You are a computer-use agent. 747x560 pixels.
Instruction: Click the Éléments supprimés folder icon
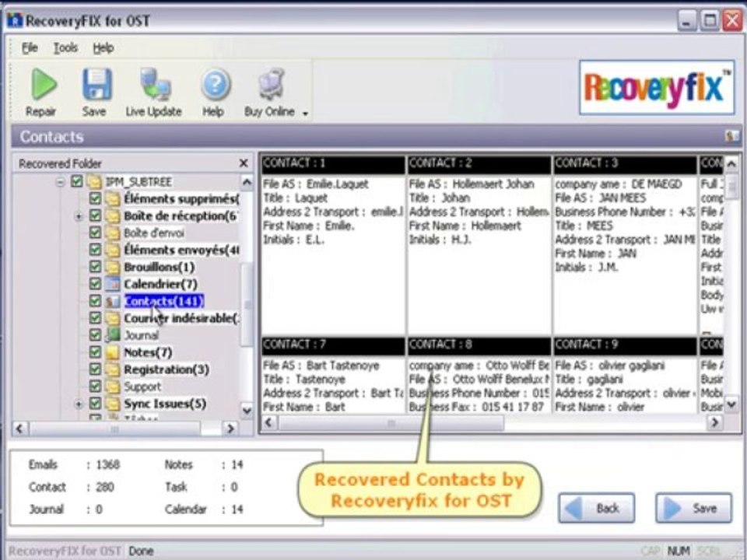pos(112,199)
